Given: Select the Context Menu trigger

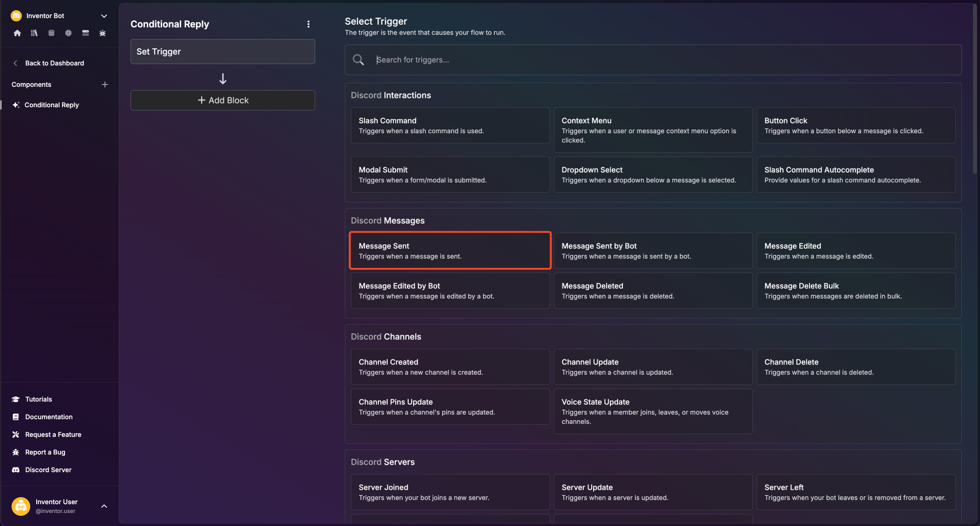Looking at the screenshot, I should [x=653, y=130].
